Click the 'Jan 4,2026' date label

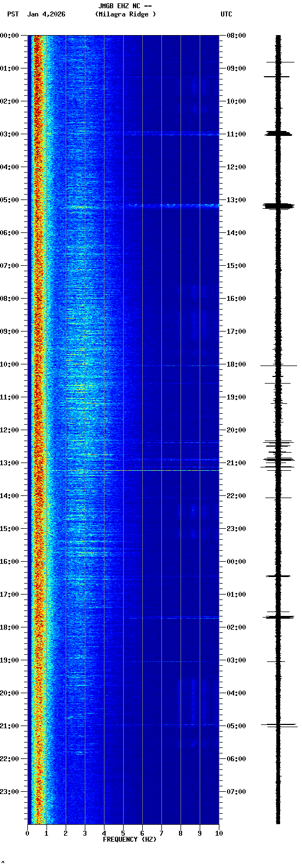point(47,14)
